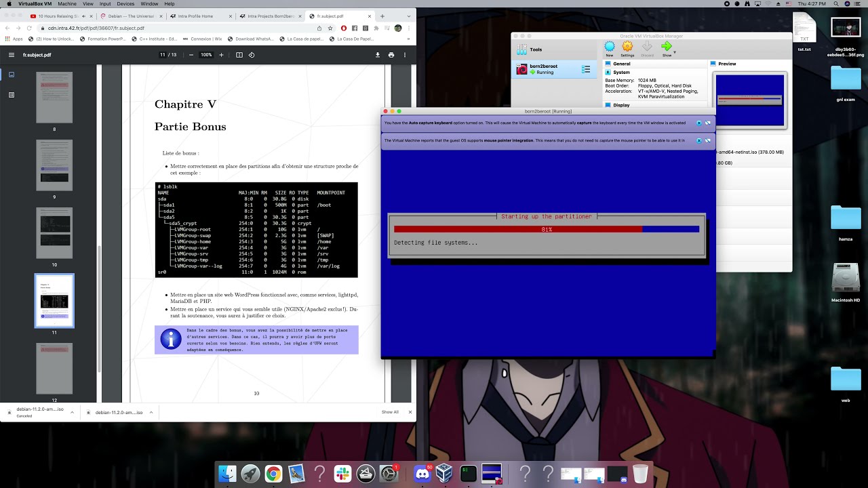The height and width of the screenshot is (488, 868).
Task: Open the PDF viewer sidebar menu icon
Action: (11, 55)
